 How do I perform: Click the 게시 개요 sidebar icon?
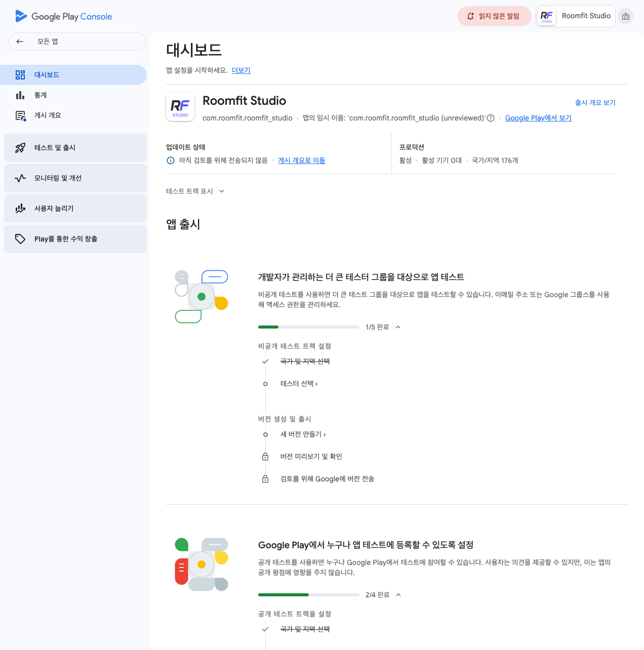pyautogui.click(x=20, y=116)
